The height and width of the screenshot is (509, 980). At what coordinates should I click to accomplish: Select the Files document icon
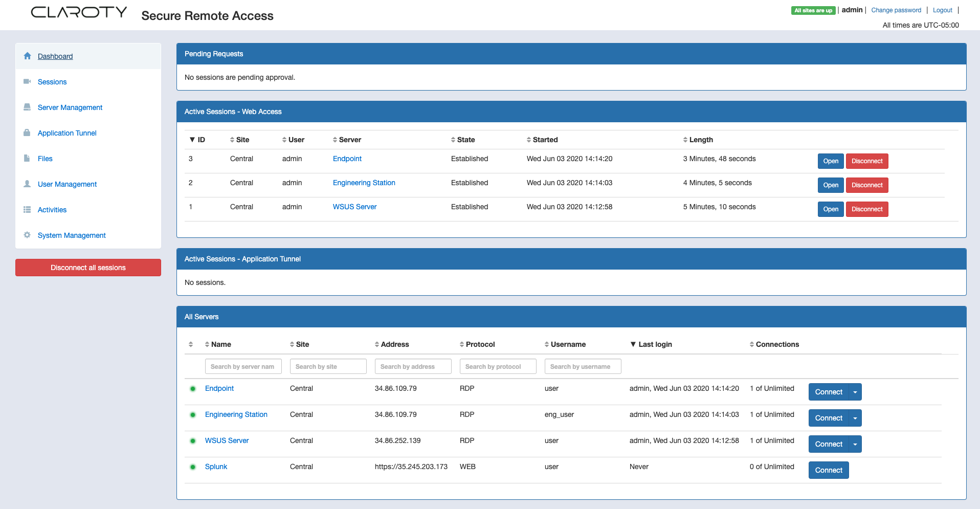pos(27,158)
